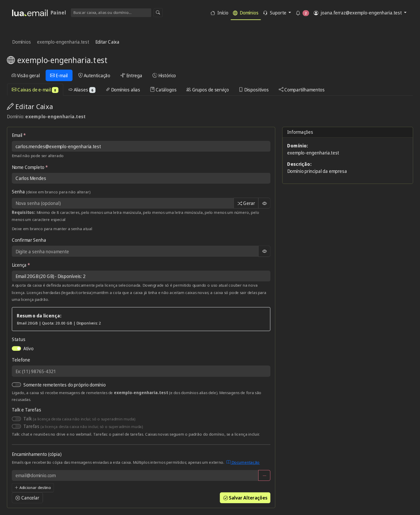Open Domínios in top navigation

246,13
